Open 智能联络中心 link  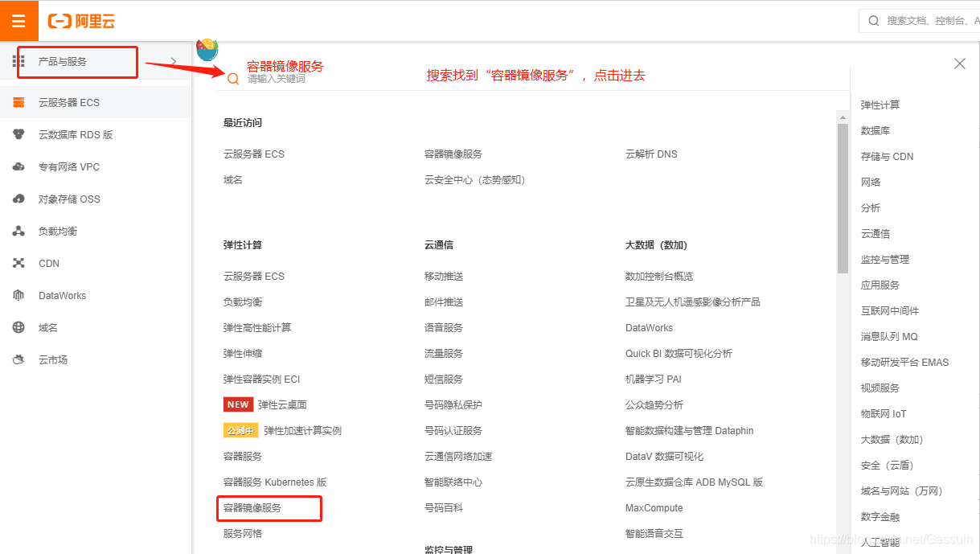[453, 482]
